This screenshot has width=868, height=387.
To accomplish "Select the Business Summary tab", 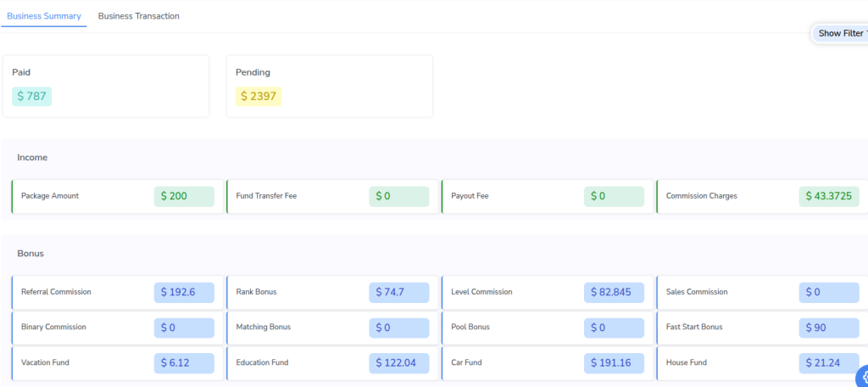I will pyautogui.click(x=44, y=16).
